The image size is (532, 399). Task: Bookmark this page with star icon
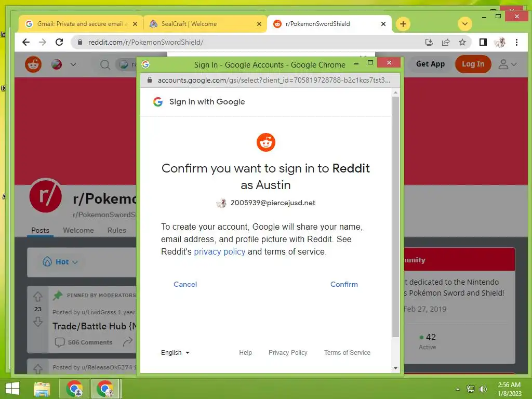tap(462, 42)
